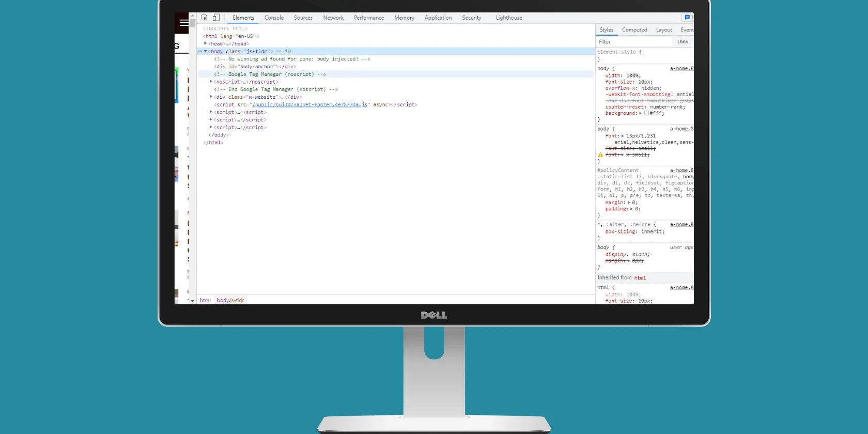Expand the margin: 0 property triangle
The height and width of the screenshot is (434, 868).
(x=629, y=203)
